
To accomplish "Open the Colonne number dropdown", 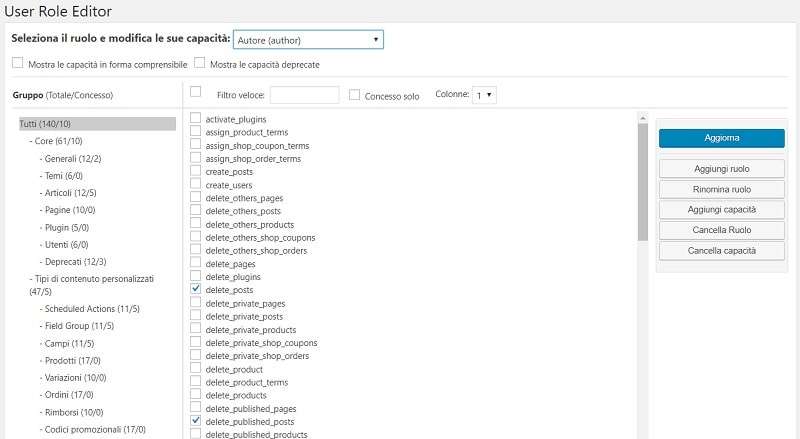I will (x=485, y=95).
